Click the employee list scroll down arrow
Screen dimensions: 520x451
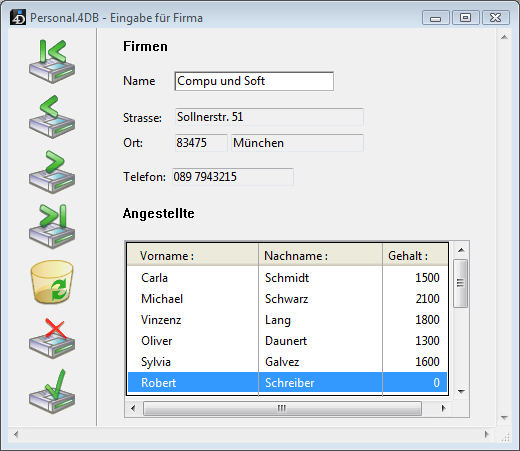pyautogui.click(x=461, y=391)
